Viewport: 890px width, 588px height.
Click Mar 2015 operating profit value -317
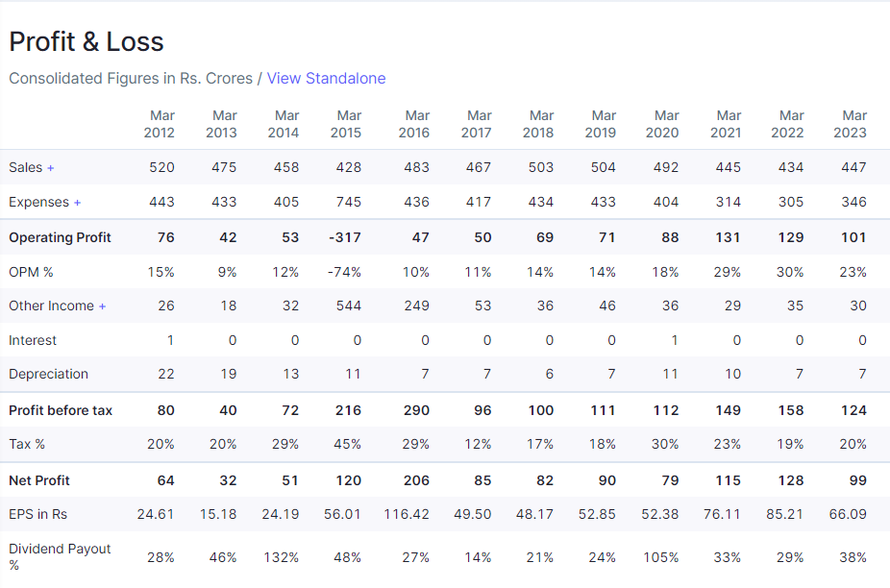click(344, 237)
